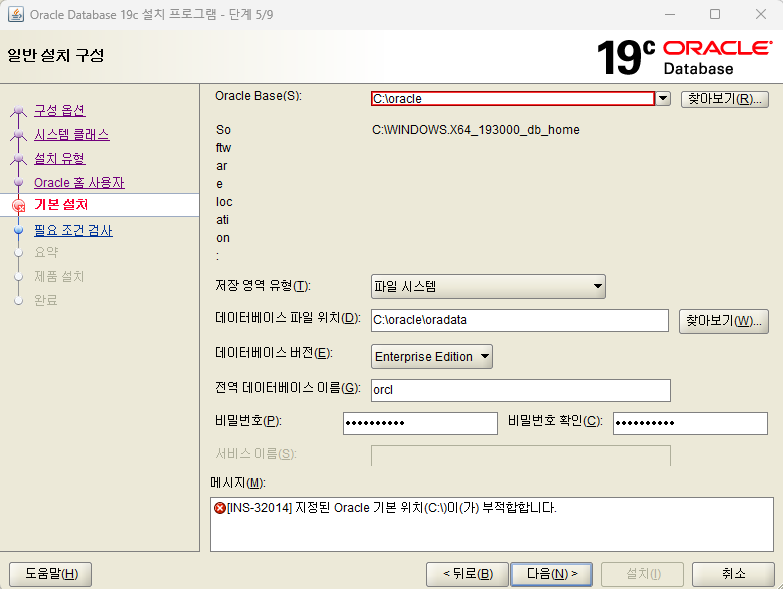The width and height of the screenshot is (783, 589).
Task: Open the 저장 영역 유형 dropdown
Action: pos(488,287)
